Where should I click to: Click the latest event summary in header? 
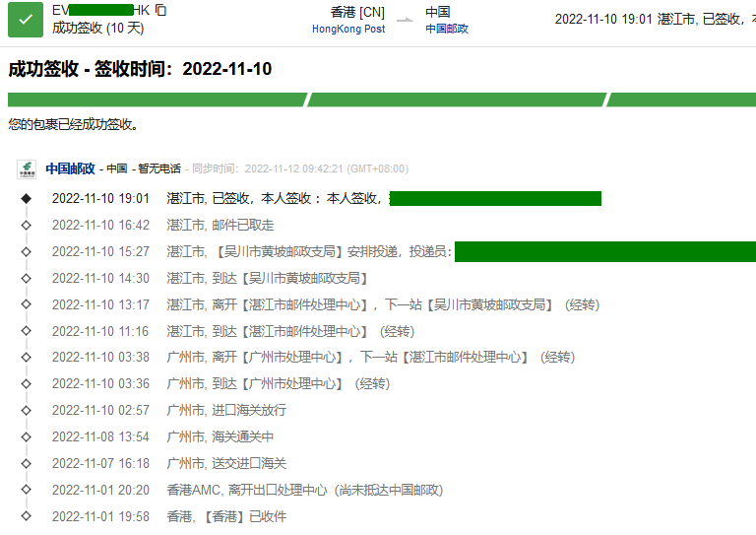654,19
